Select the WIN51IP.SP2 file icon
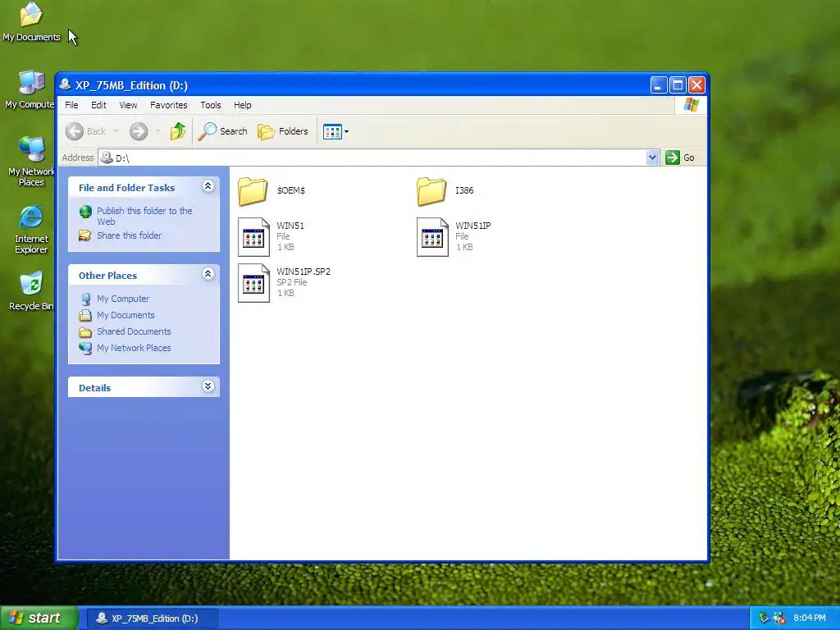The width and height of the screenshot is (840, 630). (253, 283)
